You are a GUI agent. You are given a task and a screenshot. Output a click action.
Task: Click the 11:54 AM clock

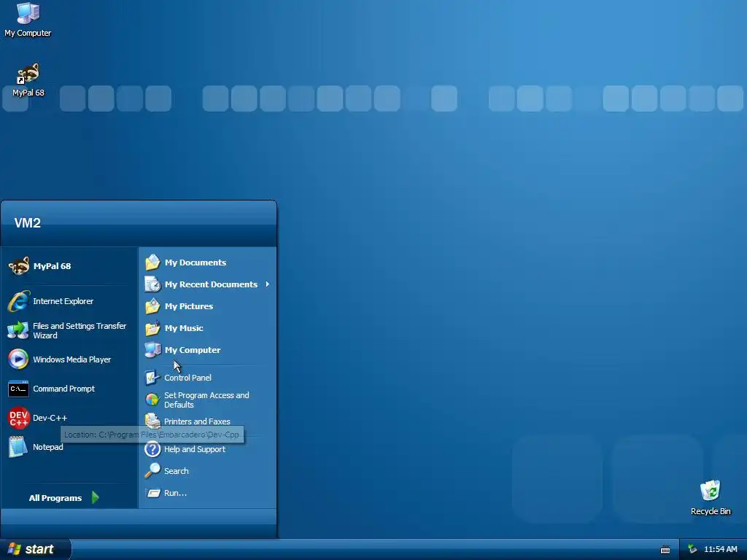point(720,549)
